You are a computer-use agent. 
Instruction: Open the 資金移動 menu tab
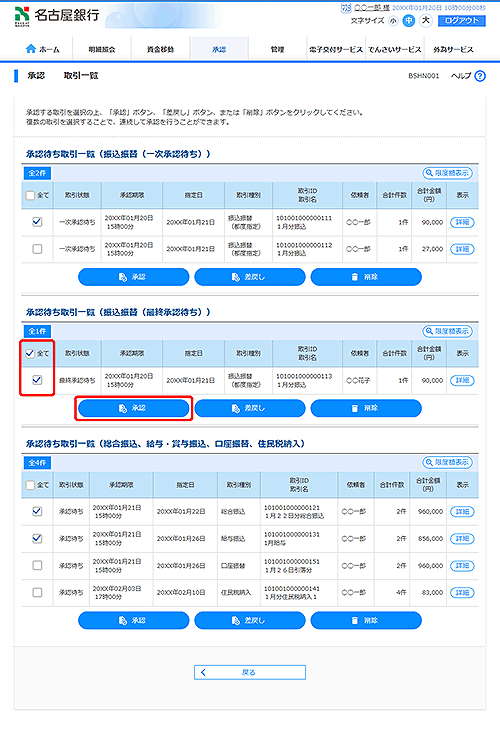coord(160,49)
